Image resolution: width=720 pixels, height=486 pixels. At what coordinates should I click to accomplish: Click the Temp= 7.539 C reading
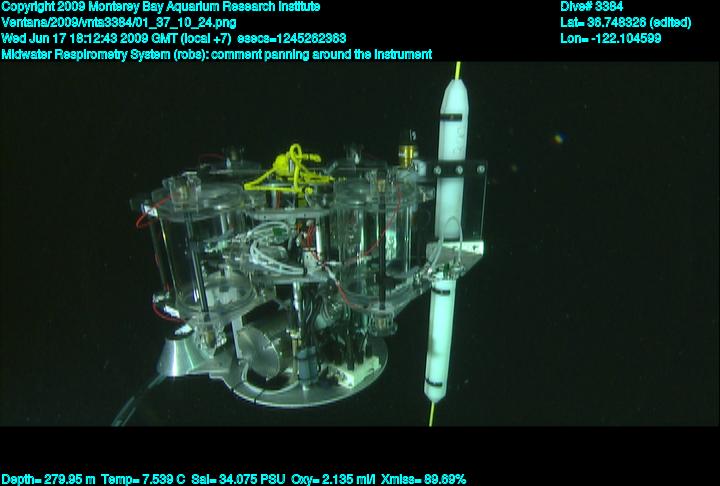(x=143, y=480)
